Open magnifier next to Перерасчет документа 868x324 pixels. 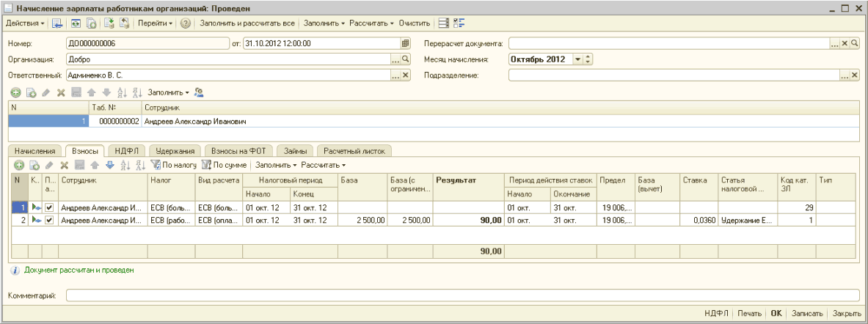point(854,43)
